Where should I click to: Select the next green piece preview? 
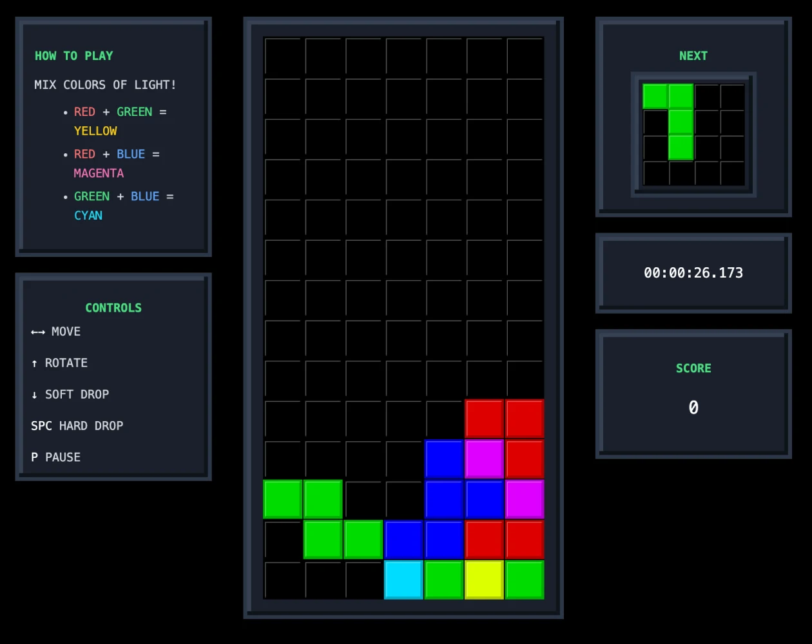(668, 122)
